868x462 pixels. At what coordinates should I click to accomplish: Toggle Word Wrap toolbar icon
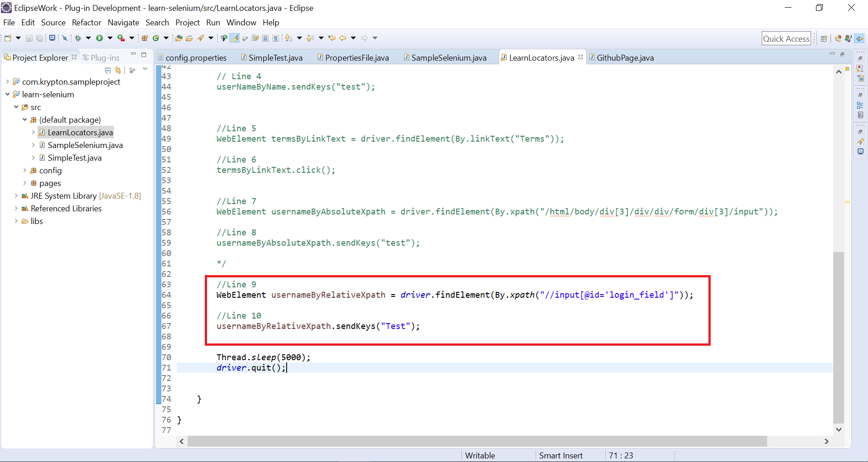click(255, 38)
